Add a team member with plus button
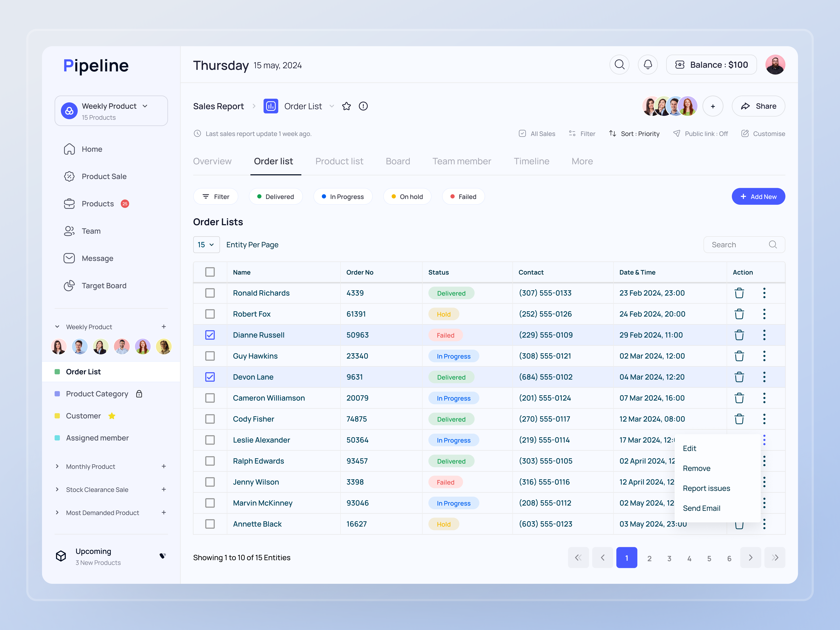This screenshot has height=630, width=840. 713,106
